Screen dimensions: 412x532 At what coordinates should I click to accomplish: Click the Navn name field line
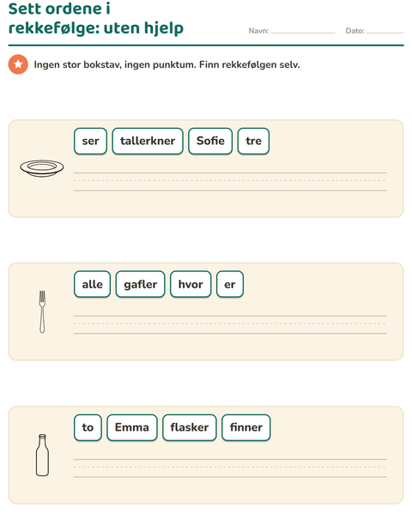pyautogui.click(x=303, y=31)
